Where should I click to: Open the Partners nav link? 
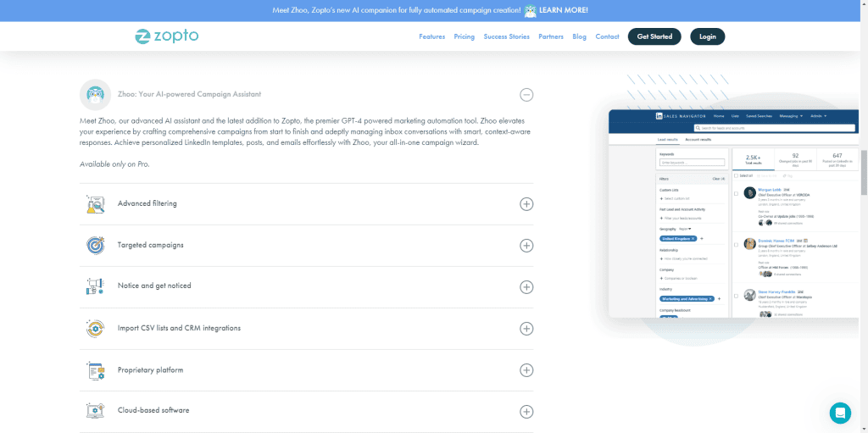551,36
